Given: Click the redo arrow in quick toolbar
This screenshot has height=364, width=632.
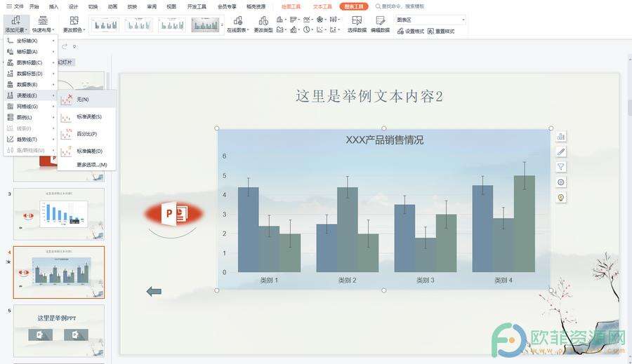Looking at the screenshot, I should pyautogui.click(x=65, y=47).
